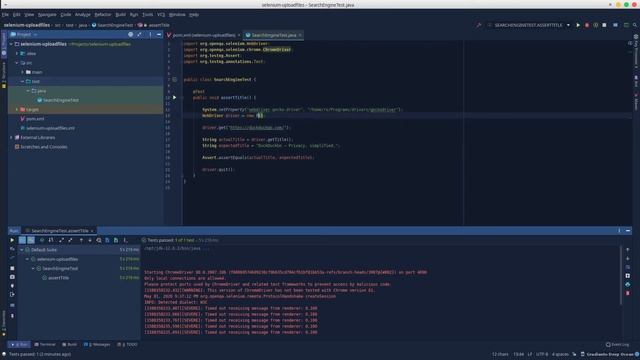Click the Previous failed test up arrow
640x360 pixels.
pyautogui.click(x=81, y=240)
